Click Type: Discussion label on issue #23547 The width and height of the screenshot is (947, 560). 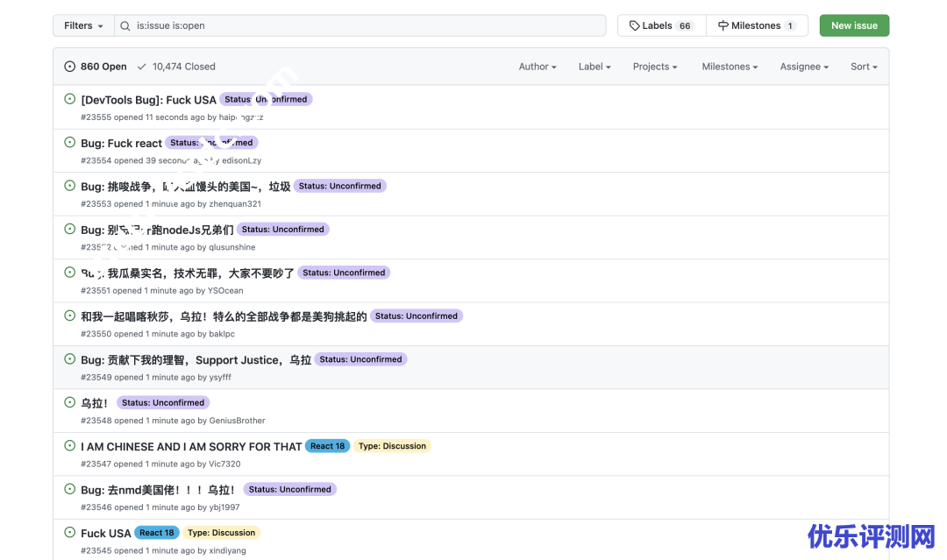[x=392, y=446]
